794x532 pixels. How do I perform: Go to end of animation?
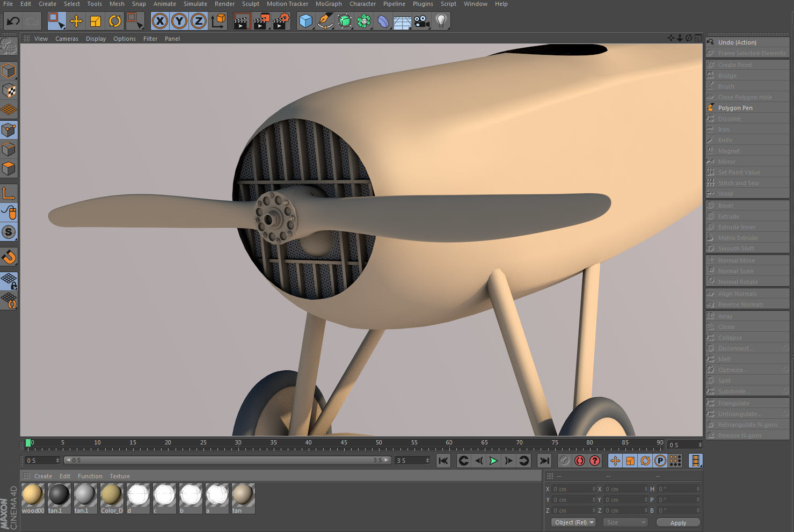point(544,461)
